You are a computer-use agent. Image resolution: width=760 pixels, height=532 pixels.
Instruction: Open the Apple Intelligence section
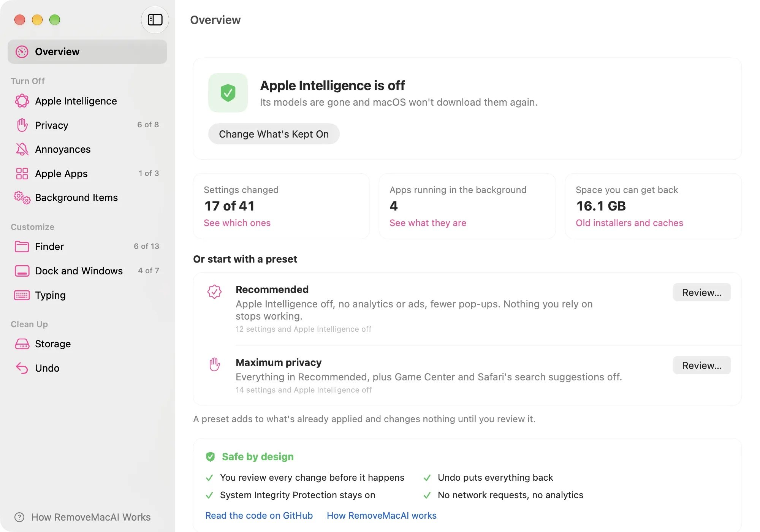[87, 101]
